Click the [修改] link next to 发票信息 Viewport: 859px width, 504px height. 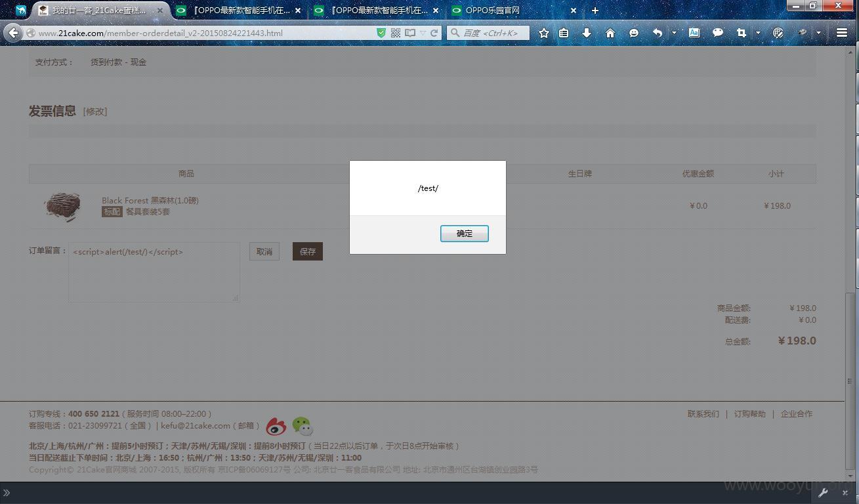[x=95, y=112]
